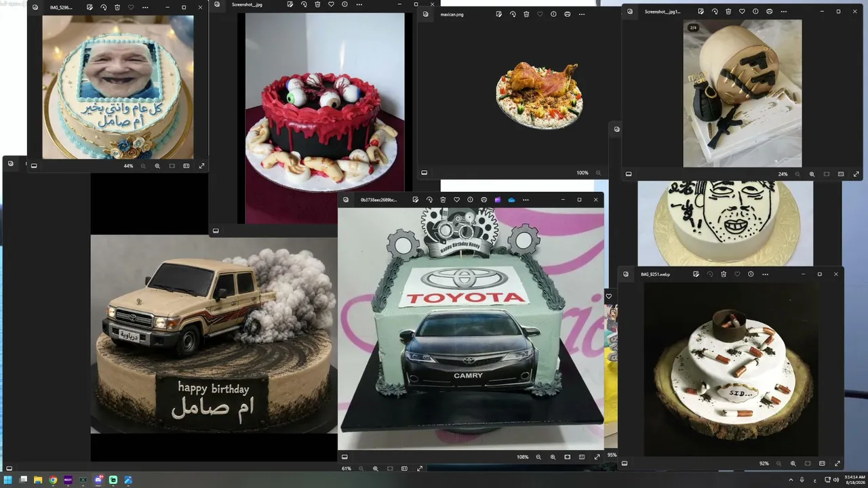The height and width of the screenshot is (488, 868).
Task: Zoom in on the Screenshot_.jpg1 image
Action: tap(812, 174)
